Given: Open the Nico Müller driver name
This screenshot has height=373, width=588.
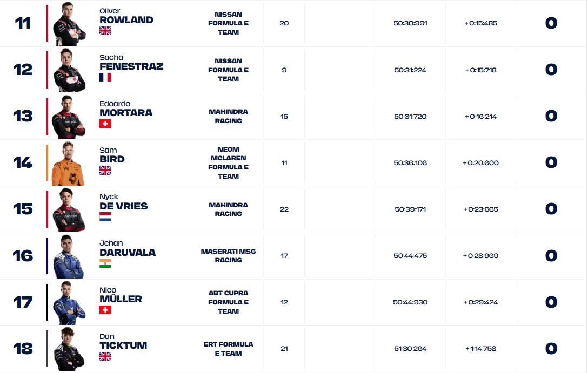Looking at the screenshot, I should (x=121, y=299).
